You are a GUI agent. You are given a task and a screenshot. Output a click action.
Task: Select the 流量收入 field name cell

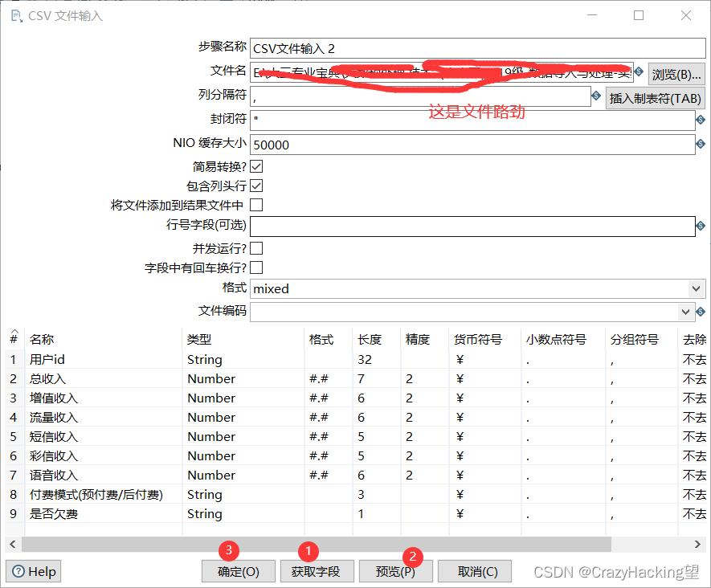pyautogui.click(x=104, y=417)
